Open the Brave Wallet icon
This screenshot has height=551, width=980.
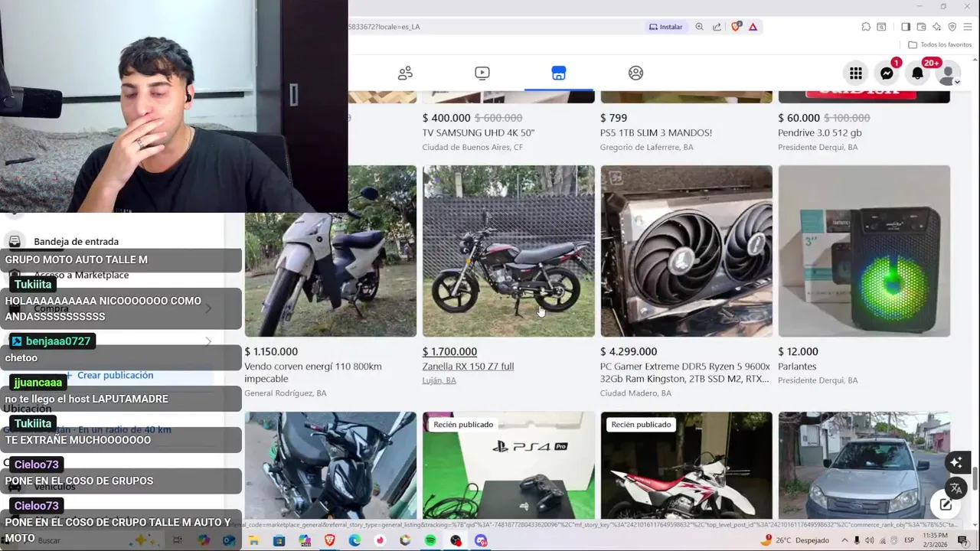tap(921, 27)
